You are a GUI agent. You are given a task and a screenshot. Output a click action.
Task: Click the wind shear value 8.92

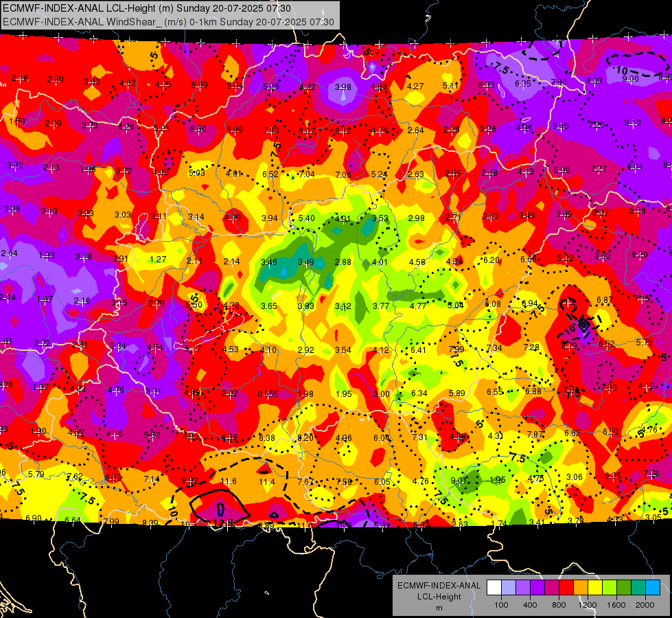click(190, 481)
